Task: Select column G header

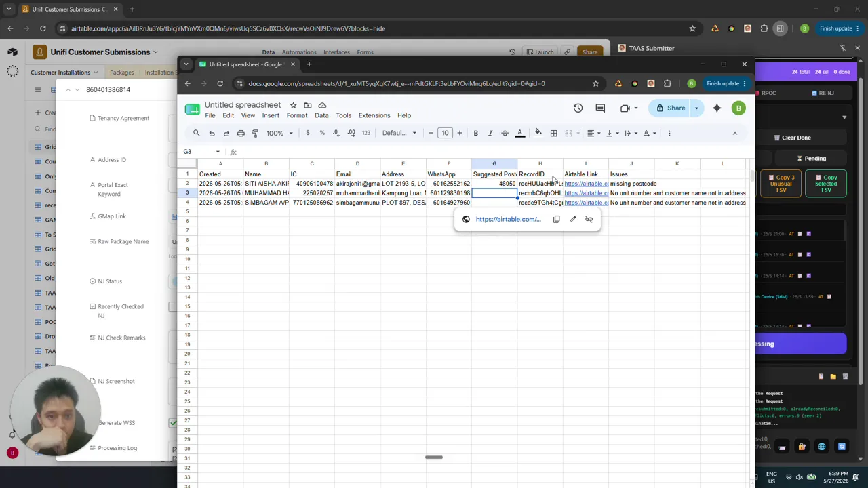Action: [x=494, y=163]
